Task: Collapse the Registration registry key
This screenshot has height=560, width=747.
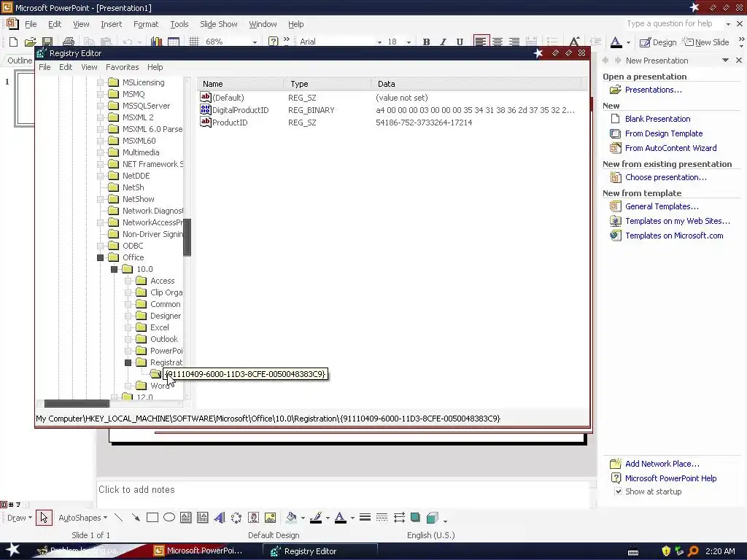Action: (128, 362)
